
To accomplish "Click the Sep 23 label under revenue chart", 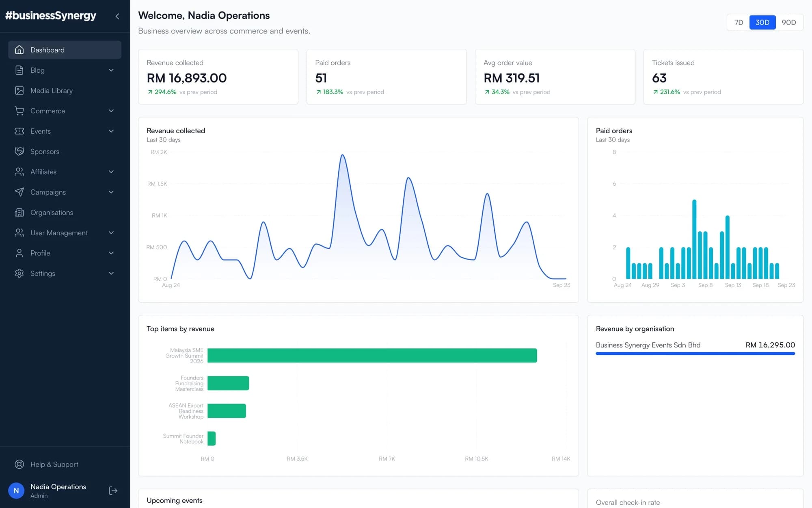I will point(561,285).
